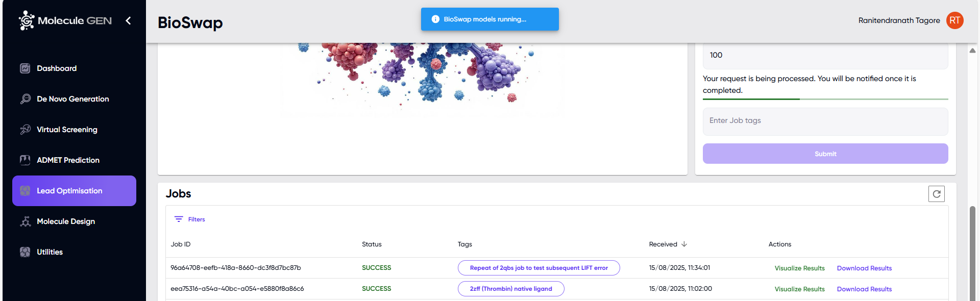The image size is (980, 301).
Task: Sort by the Received column header
Action: pyautogui.click(x=663, y=244)
